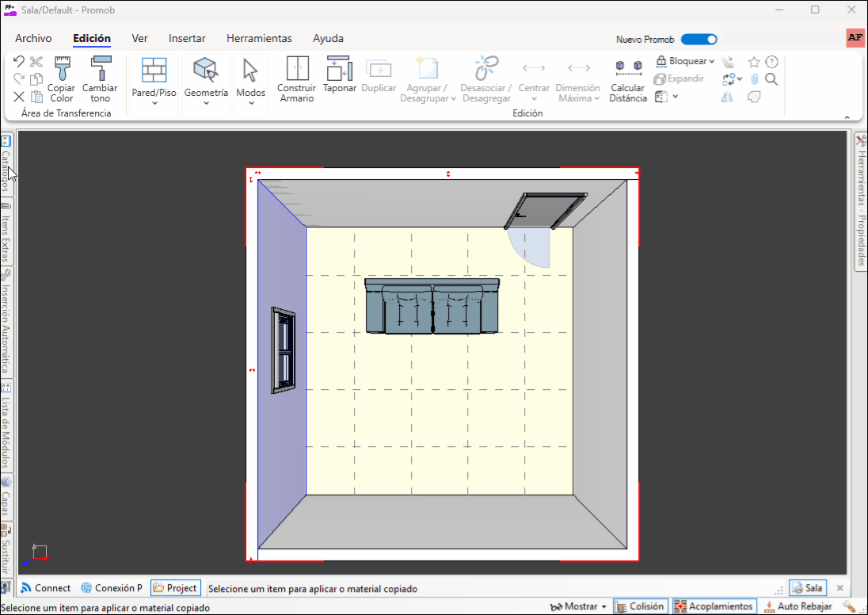Click the Copiar Color paintbrush icon
This screenshot has height=615, width=868.
pyautogui.click(x=62, y=70)
